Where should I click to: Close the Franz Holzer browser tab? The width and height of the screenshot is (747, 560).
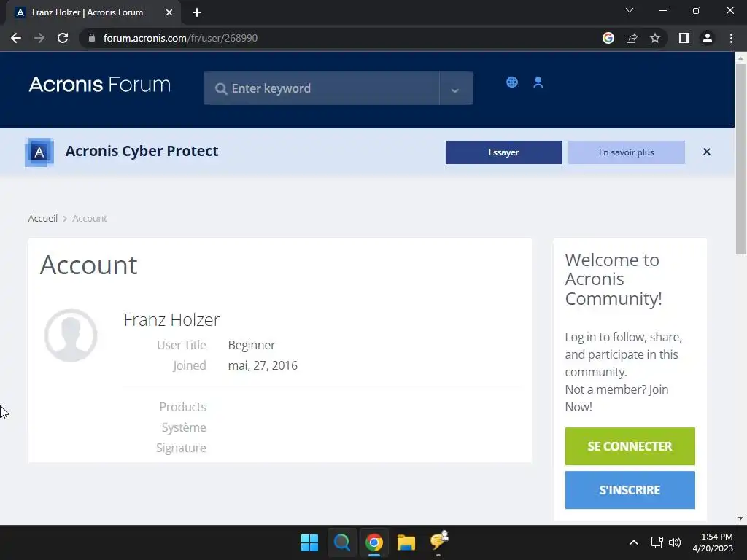click(x=169, y=12)
